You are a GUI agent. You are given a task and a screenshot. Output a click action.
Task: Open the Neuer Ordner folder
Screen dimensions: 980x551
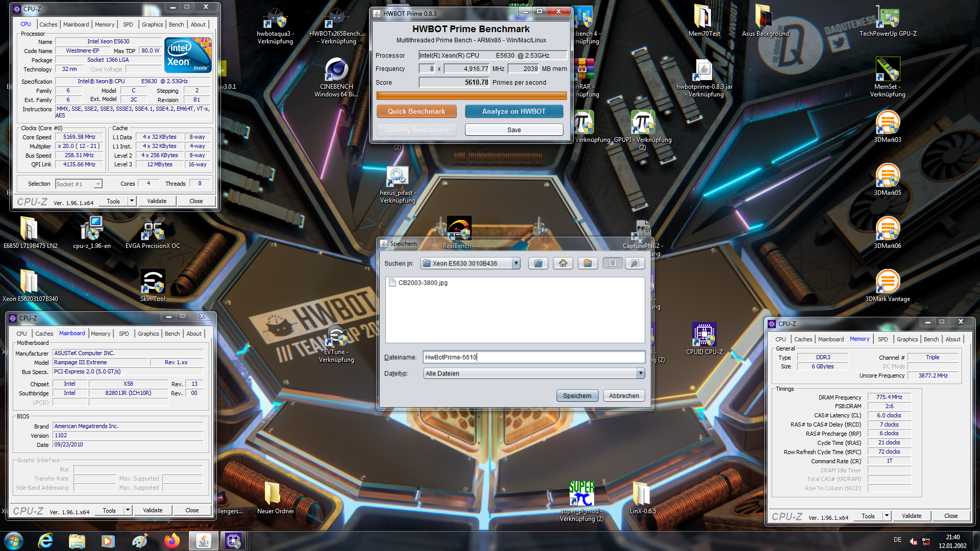275,497
